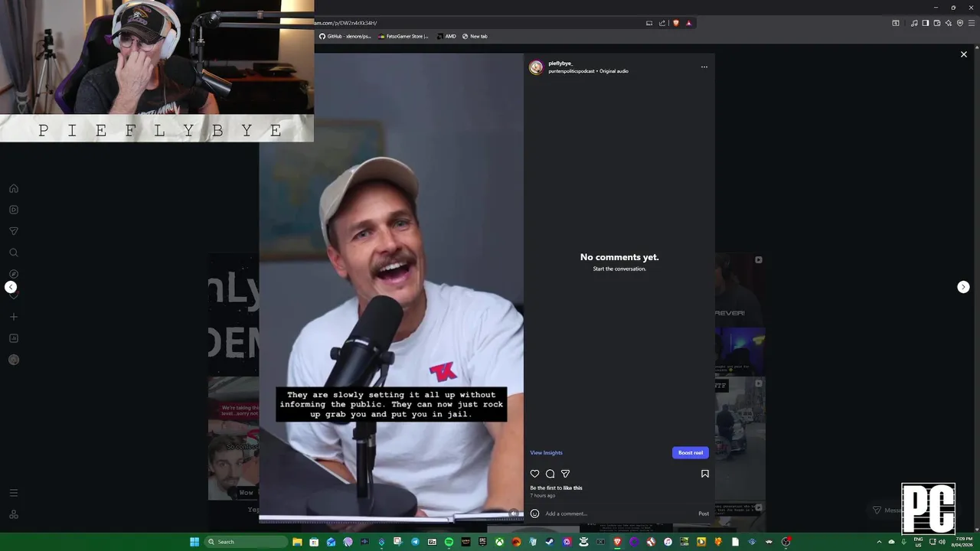The width and height of the screenshot is (980, 551).
Task: Focus the Add a comment field
Action: [x=619, y=514]
